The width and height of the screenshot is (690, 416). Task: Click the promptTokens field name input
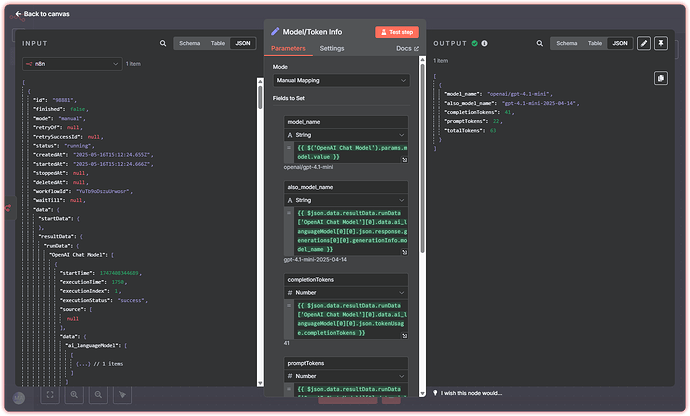(x=346, y=363)
